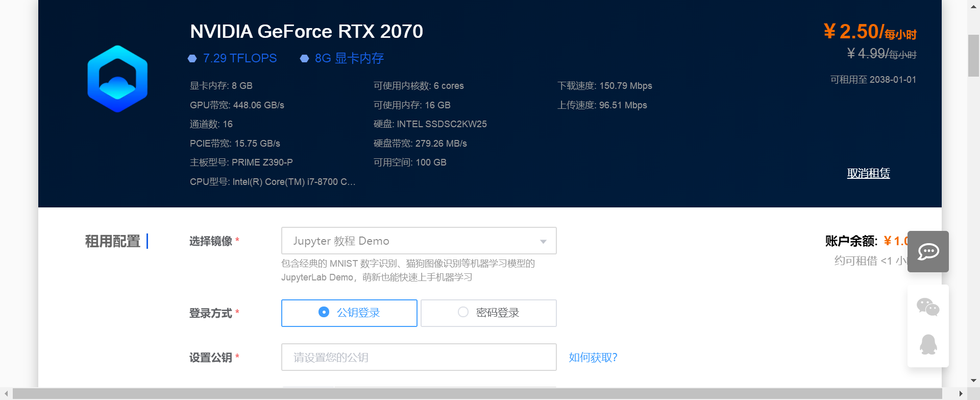This screenshot has height=400, width=980.
Task: Click 硬盘带宽: 279.26 MB/s spec
Action: [420, 144]
